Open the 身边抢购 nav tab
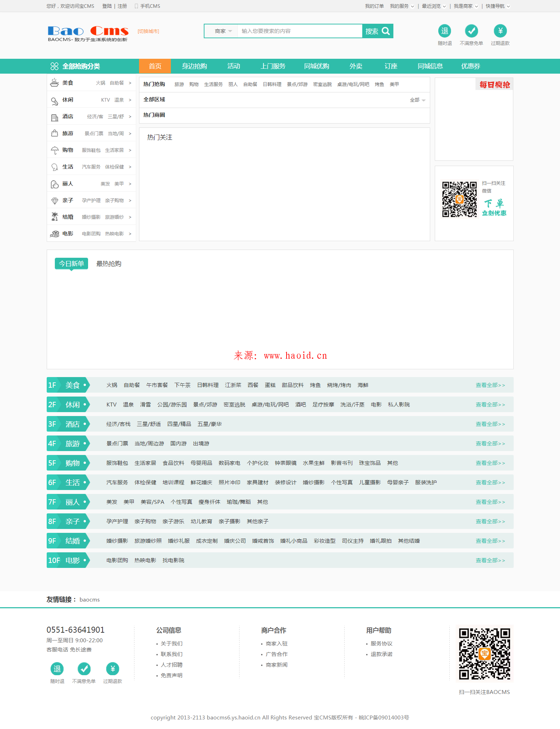The height and width of the screenshot is (729, 560). 194,66
